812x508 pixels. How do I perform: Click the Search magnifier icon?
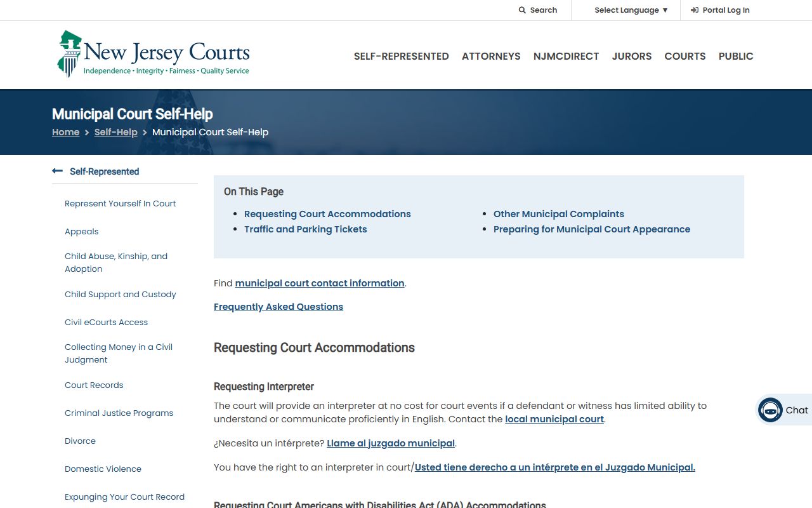tap(522, 10)
